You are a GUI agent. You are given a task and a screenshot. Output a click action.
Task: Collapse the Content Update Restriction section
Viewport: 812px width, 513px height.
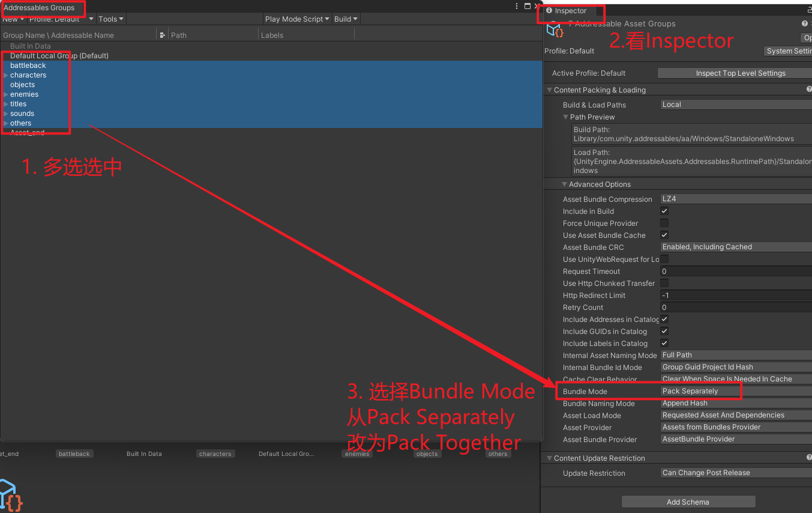[x=549, y=458]
